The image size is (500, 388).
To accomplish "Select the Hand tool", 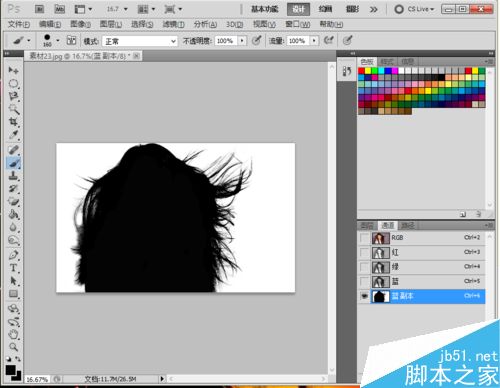I will (13, 334).
